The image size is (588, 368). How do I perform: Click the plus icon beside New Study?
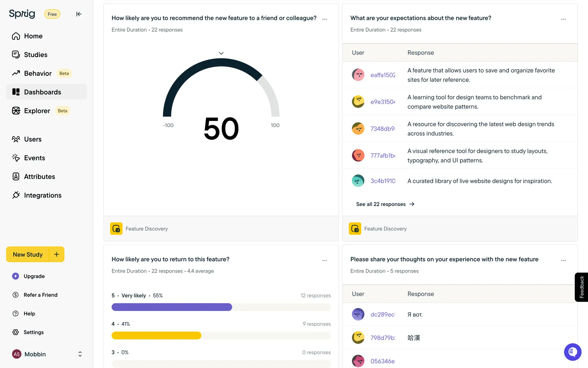point(57,254)
